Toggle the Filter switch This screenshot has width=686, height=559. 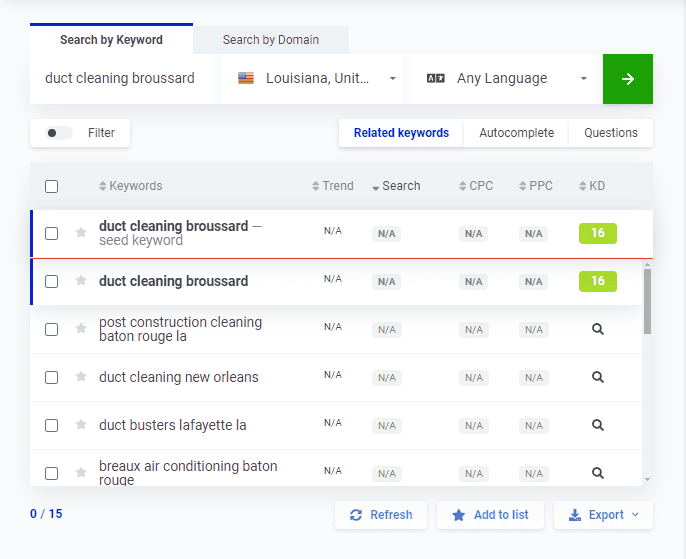59,133
